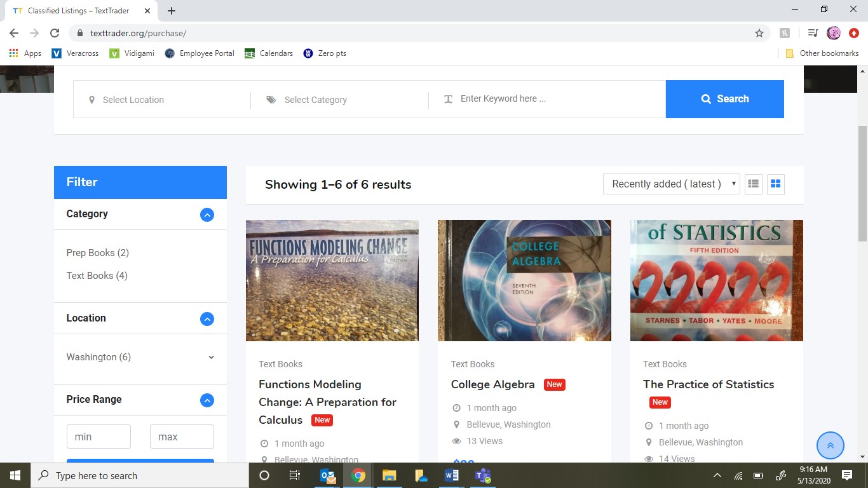Viewport: 868px width, 488px height.
Task: Click the Chrome profile avatar
Action: (834, 33)
